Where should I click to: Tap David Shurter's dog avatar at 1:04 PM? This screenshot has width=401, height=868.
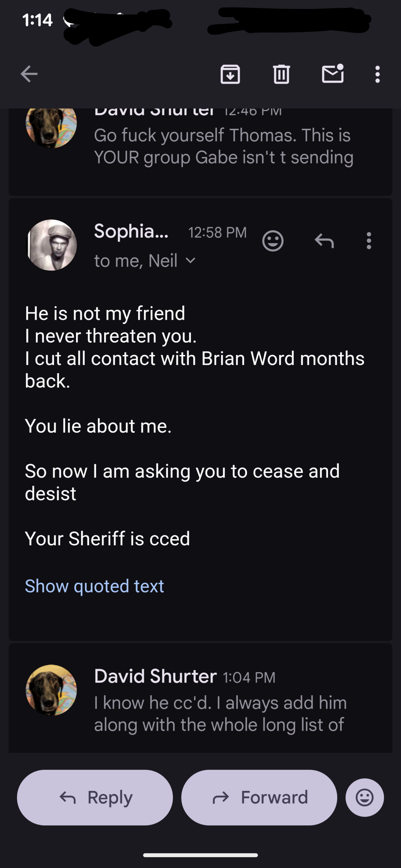pyautogui.click(x=51, y=690)
